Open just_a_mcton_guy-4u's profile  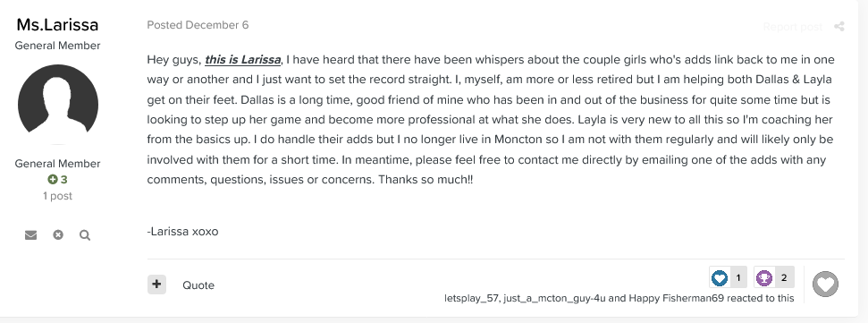coord(554,298)
